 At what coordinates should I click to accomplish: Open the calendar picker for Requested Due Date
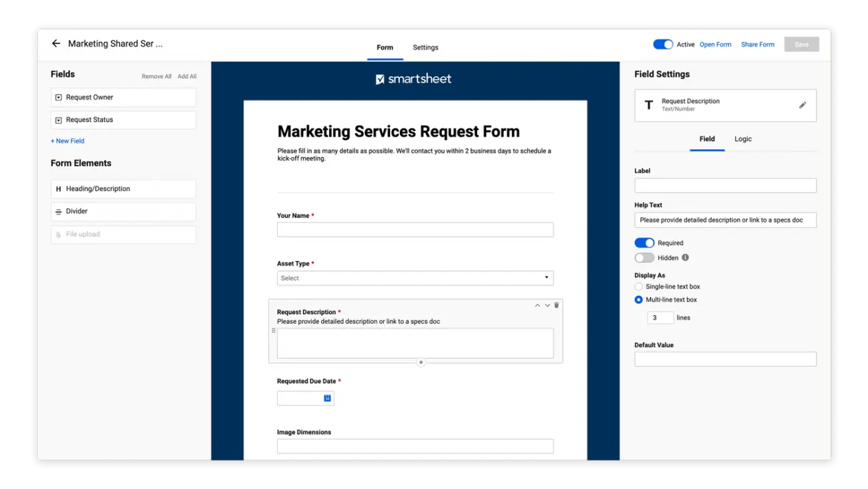click(x=327, y=398)
